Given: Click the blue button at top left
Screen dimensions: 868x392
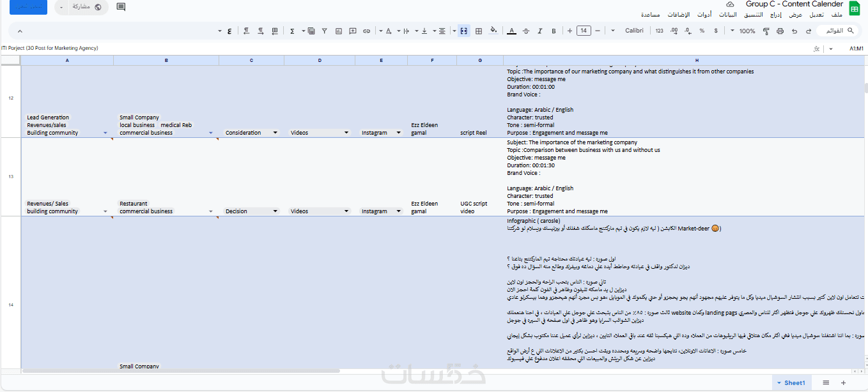Looking at the screenshot, I should tap(28, 7).
